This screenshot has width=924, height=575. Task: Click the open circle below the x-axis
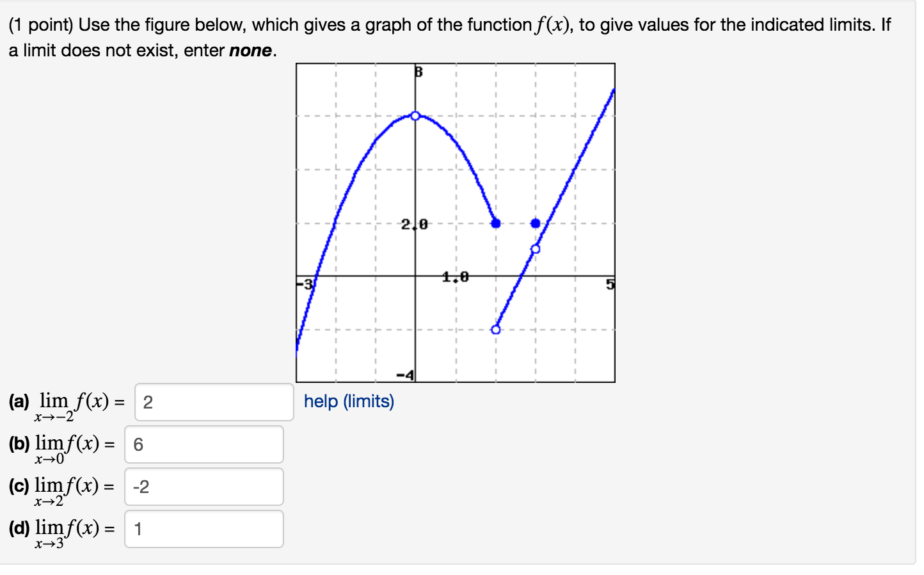496,329
